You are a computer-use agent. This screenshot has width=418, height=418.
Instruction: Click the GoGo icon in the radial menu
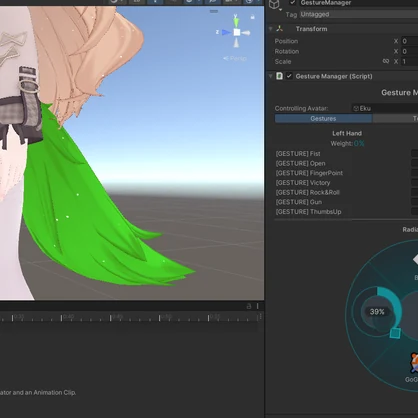pyautogui.click(x=414, y=363)
